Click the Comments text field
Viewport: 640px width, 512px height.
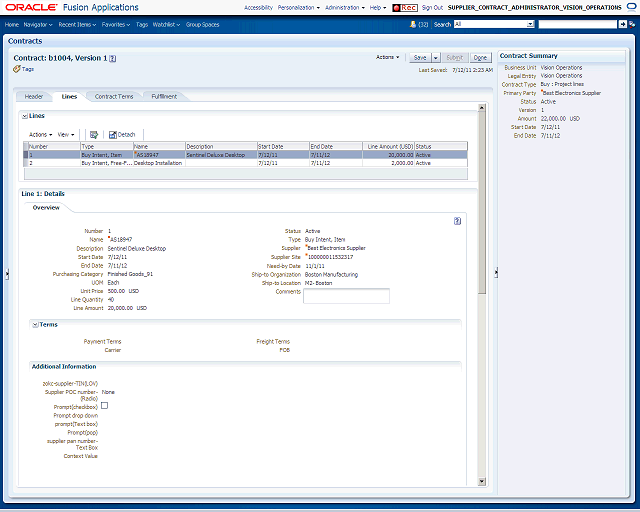pos(346,296)
